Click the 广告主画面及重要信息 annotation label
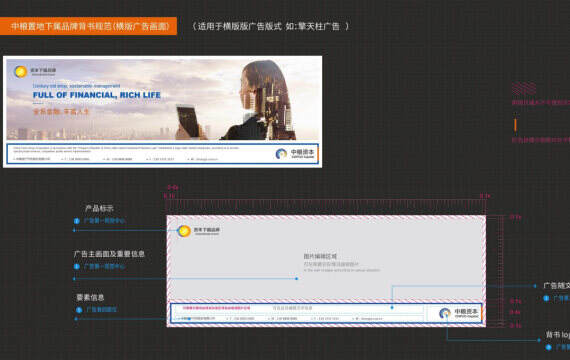 pyautogui.click(x=109, y=254)
